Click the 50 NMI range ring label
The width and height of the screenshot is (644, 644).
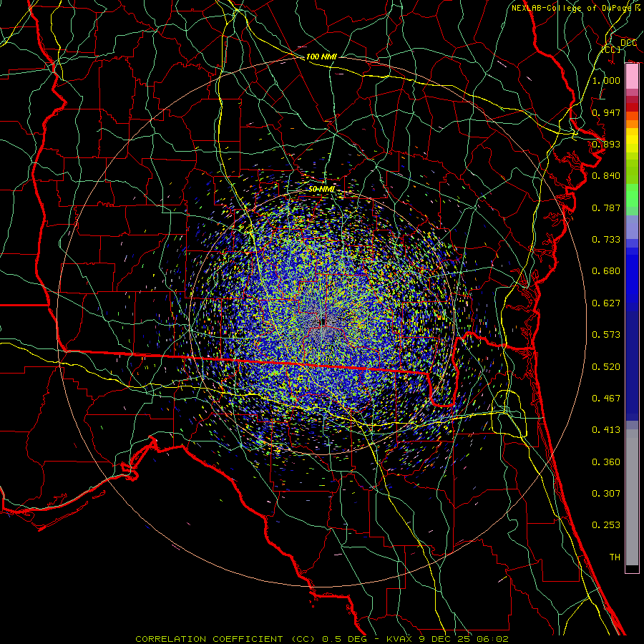(x=321, y=189)
